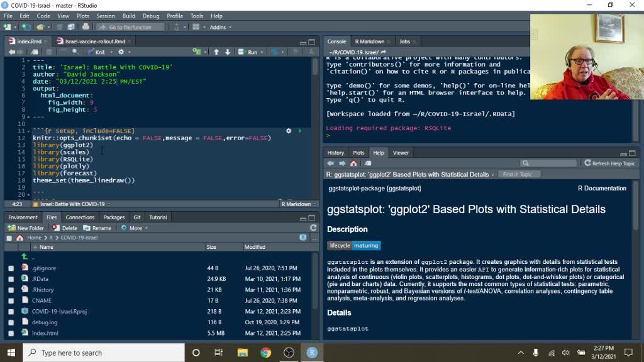
Task: Click the editor Back navigation arrow
Action: click(x=11, y=52)
